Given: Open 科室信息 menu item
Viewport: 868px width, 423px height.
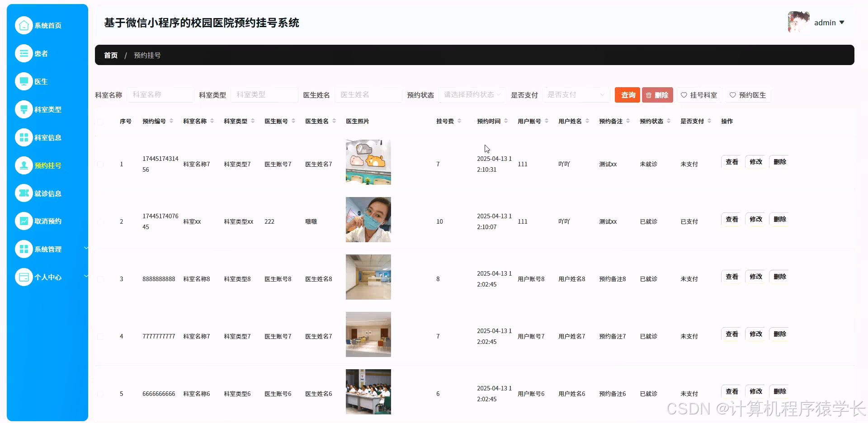Looking at the screenshot, I should click(47, 137).
